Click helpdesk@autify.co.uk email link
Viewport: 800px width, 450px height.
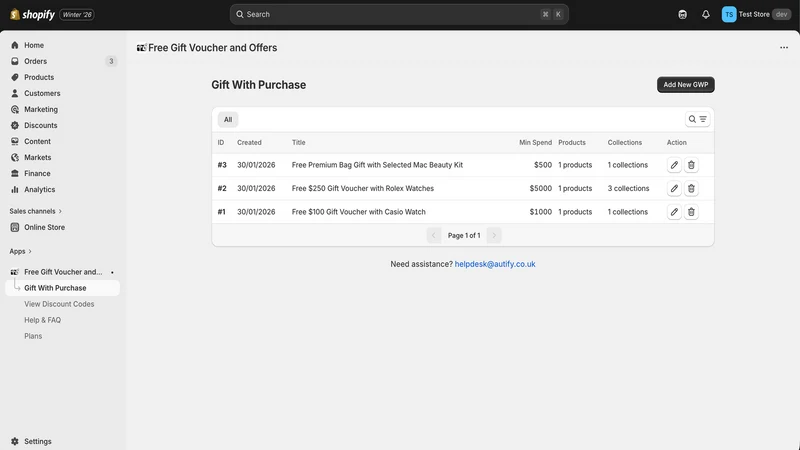pos(495,264)
